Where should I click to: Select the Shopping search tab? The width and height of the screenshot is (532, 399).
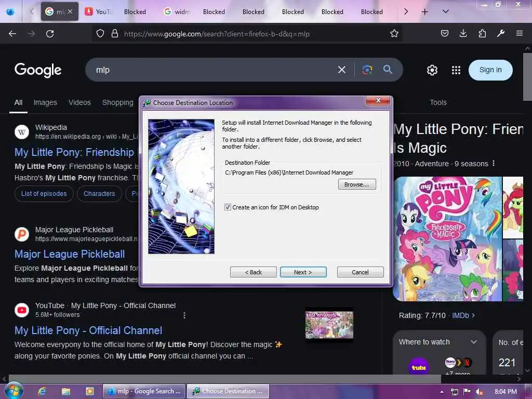pyautogui.click(x=118, y=102)
